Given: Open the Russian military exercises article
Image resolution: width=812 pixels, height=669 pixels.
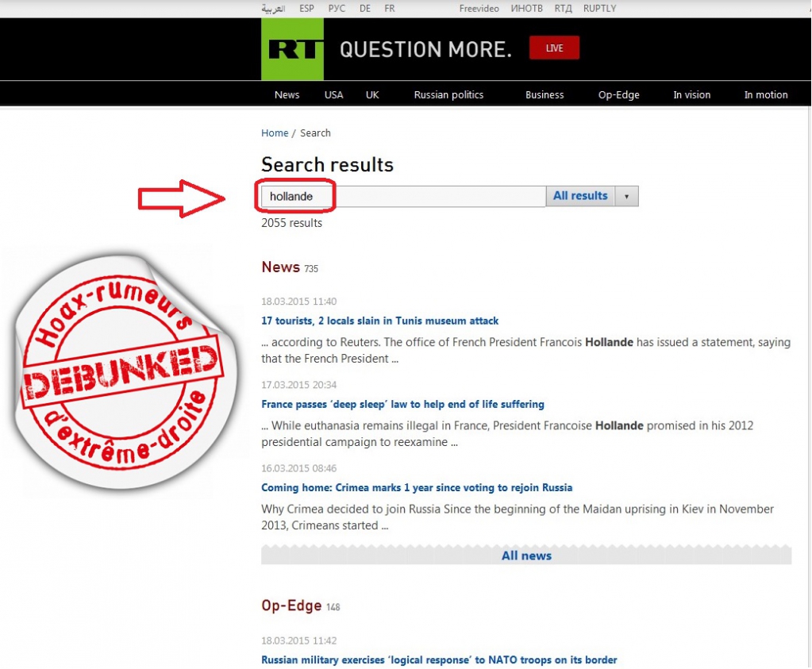Looking at the screenshot, I should 439,660.
